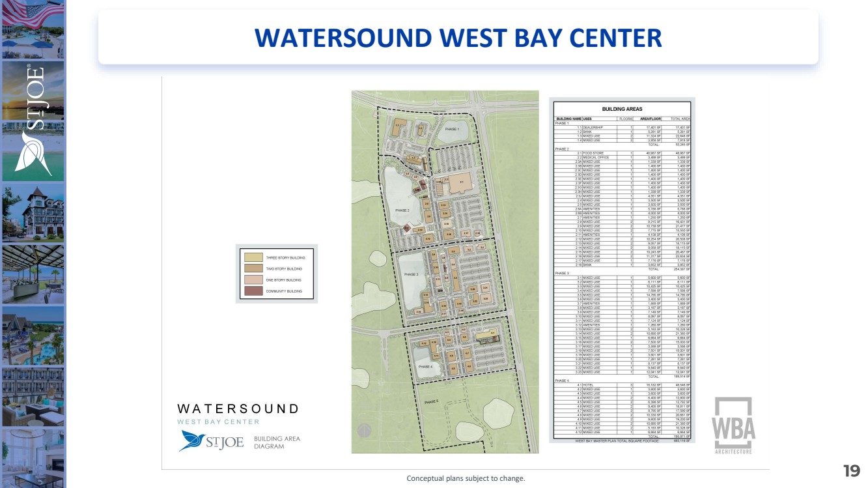Click the "AREA/FLOOR" column header
The width and height of the screenshot is (868, 488).
[651, 119]
